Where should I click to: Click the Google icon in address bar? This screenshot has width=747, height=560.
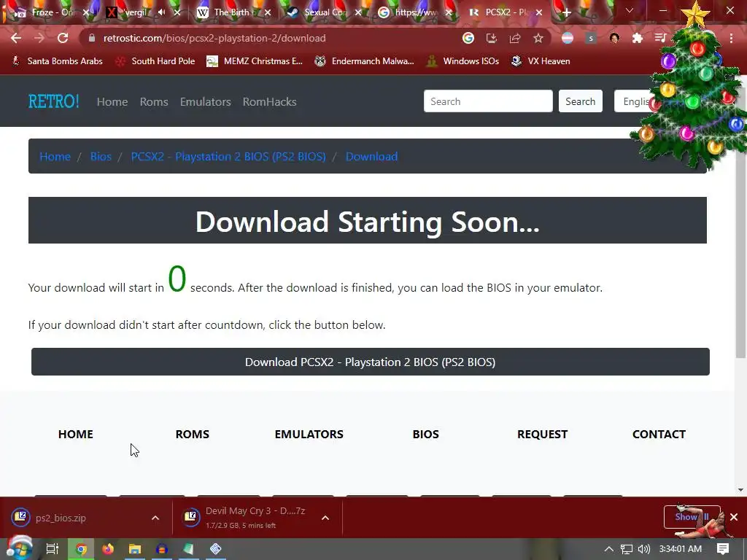[468, 38]
